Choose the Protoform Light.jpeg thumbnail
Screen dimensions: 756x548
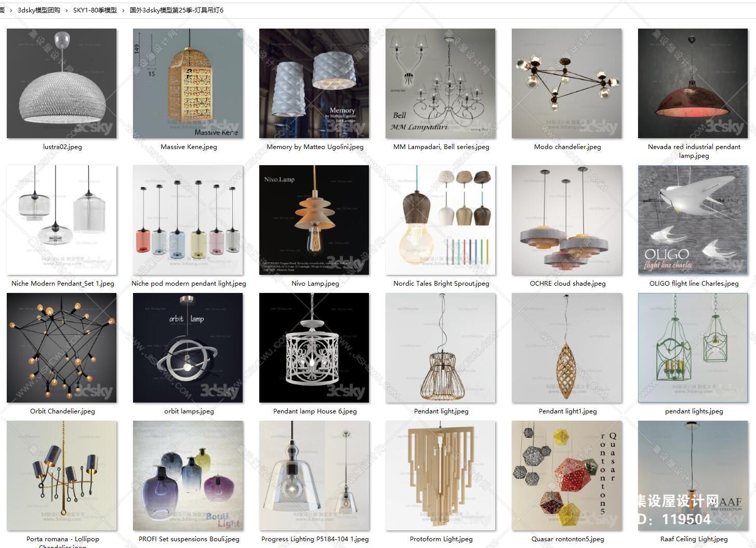441,475
